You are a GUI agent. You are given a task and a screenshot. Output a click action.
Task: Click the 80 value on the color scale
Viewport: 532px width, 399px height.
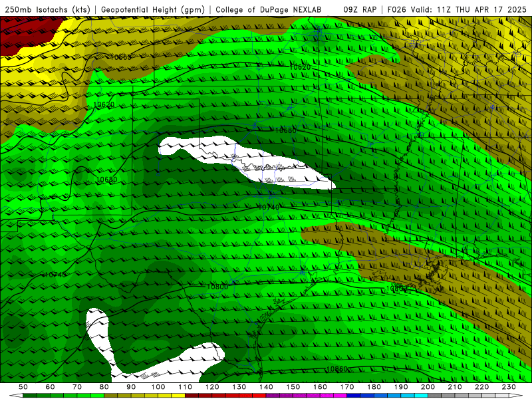tap(104, 387)
